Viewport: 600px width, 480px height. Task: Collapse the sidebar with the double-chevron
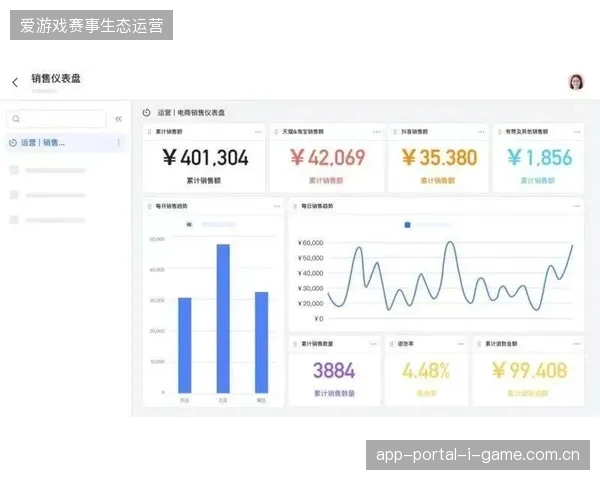coord(118,119)
